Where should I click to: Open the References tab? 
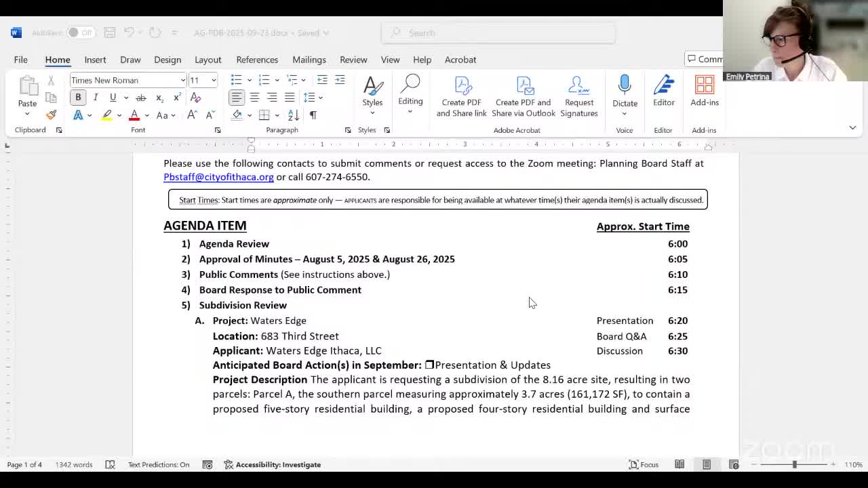pos(257,60)
